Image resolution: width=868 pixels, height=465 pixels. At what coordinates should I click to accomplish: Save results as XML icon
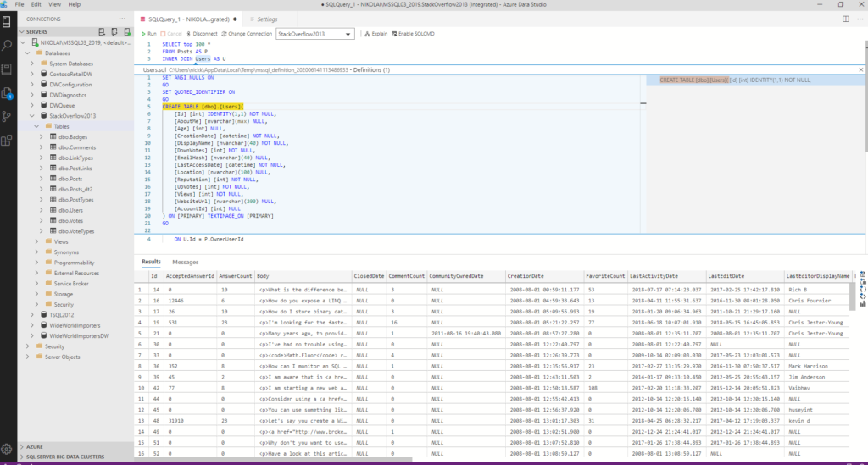[x=862, y=296]
